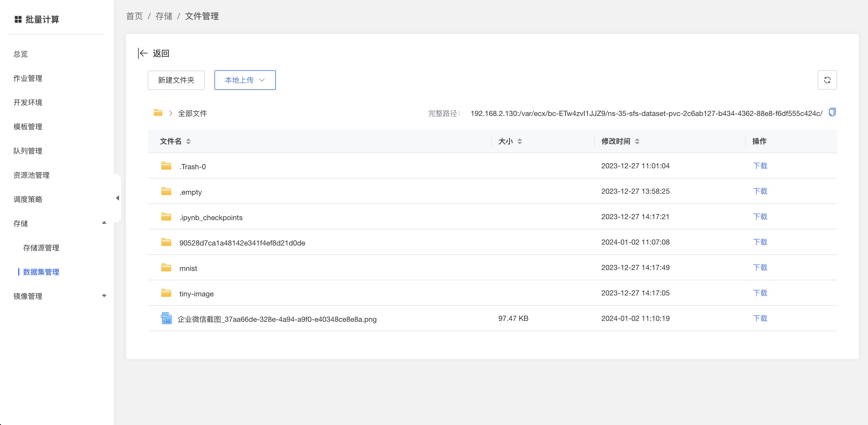
Task: Click the full path text 192.168.2.130:/var/ecx
Action: pyautogui.click(x=646, y=114)
